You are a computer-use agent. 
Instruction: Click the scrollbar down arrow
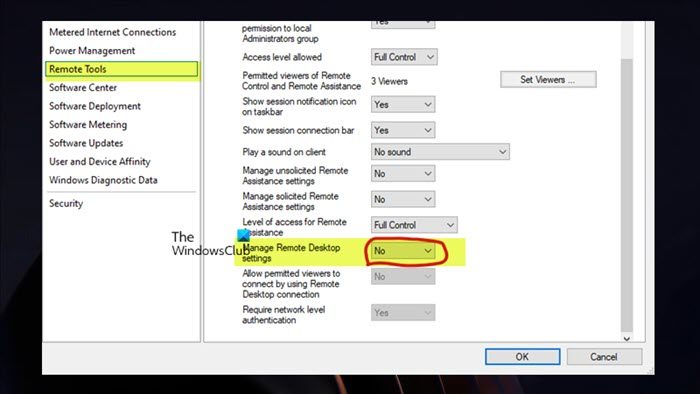click(627, 339)
